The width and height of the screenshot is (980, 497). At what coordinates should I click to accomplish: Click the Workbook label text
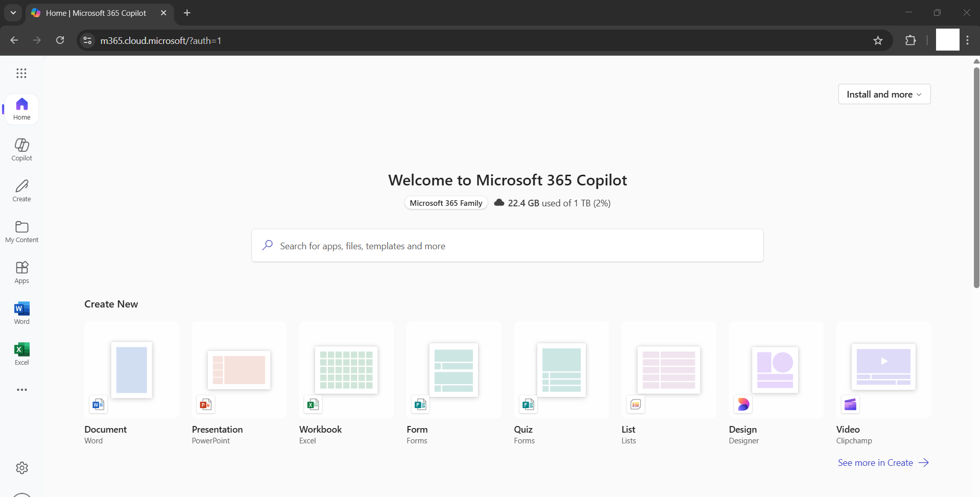[321, 429]
